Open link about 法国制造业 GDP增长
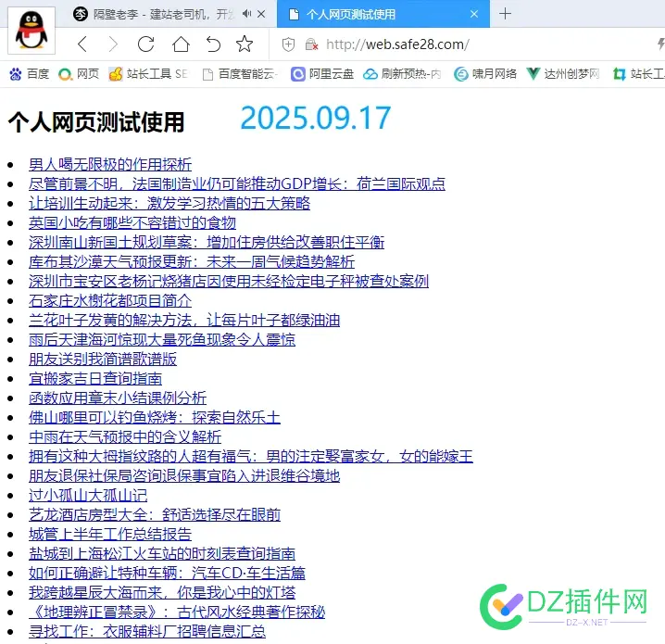The height and width of the screenshot is (644, 665). (x=237, y=184)
